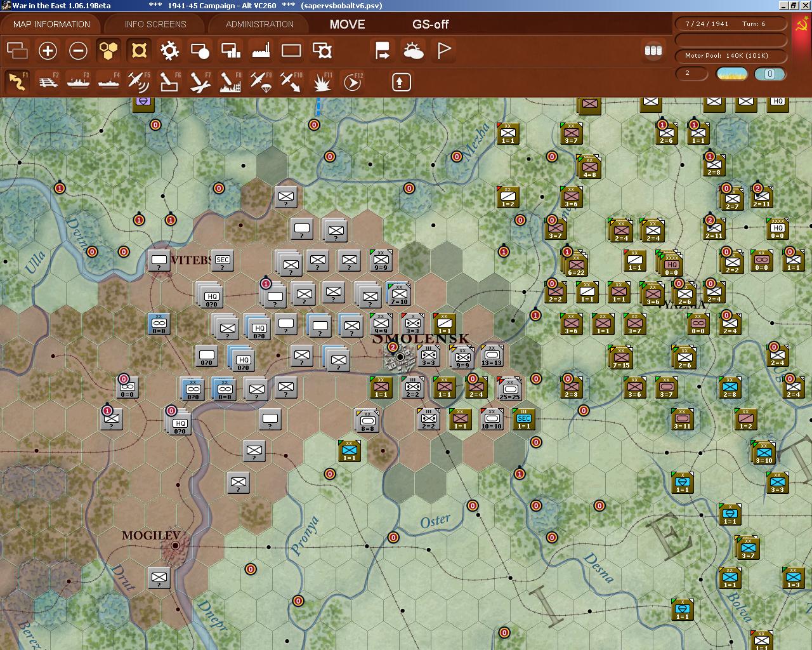Click the MOVE mode label

pyautogui.click(x=347, y=24)
